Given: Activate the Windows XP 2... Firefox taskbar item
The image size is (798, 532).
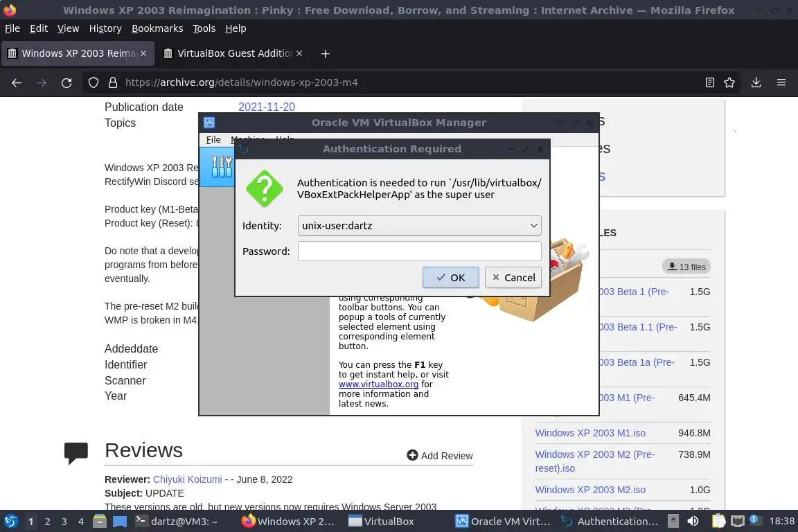Looking at the screenshot, I should pos(288,522).
